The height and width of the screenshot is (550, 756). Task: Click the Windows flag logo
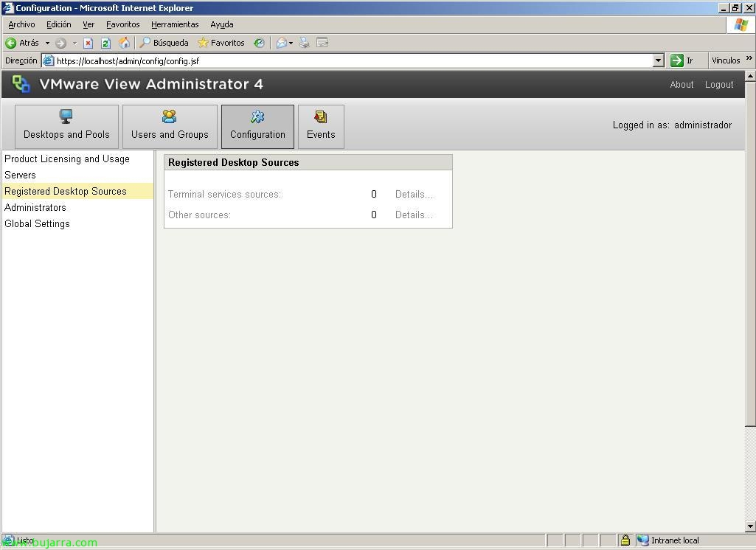(741, 24)
